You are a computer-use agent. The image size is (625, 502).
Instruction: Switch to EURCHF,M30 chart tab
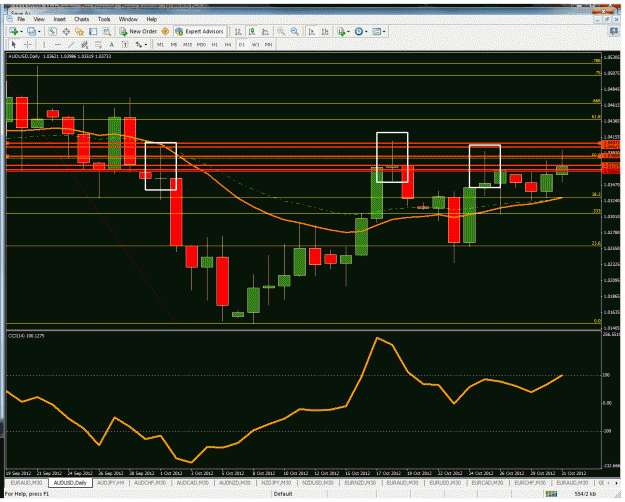[x=530, y=483]
